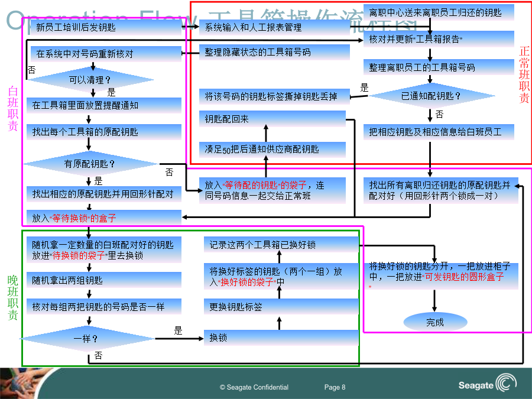Select the 整理隐藏状态的工具箱号码 box
Image resolution: width=532 pixels, height=399 pixels.
point(274,52)
